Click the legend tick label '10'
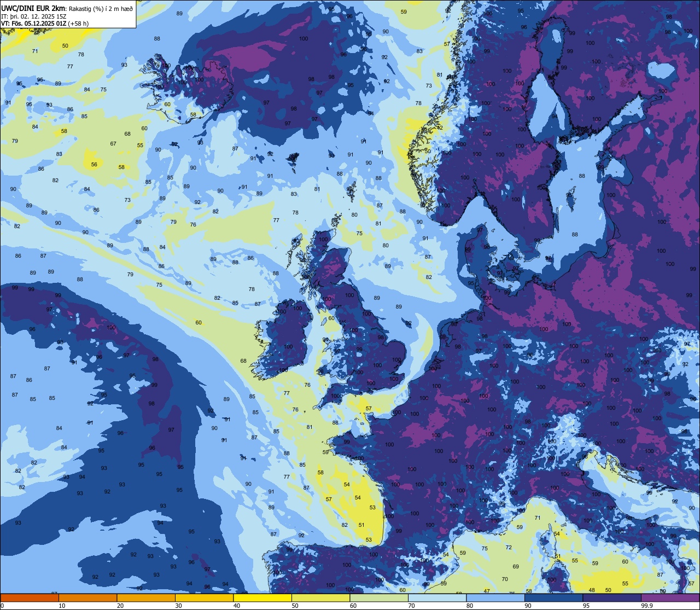The image size is (700, 610). click(x=62, y=606)
